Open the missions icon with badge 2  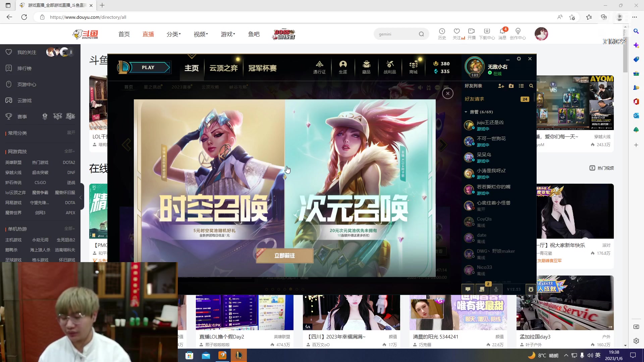click(x=482, y=289)
